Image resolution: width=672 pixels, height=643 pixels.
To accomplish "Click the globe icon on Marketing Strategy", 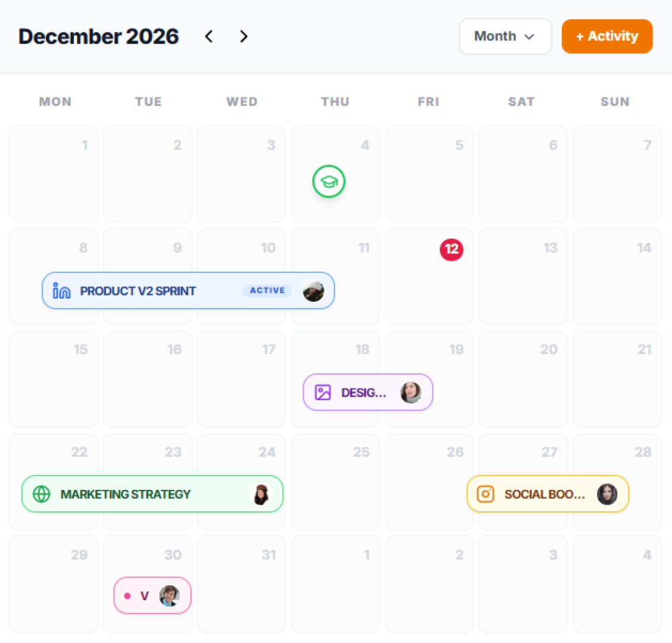I will pyautogui.click(x=42, y=494).
